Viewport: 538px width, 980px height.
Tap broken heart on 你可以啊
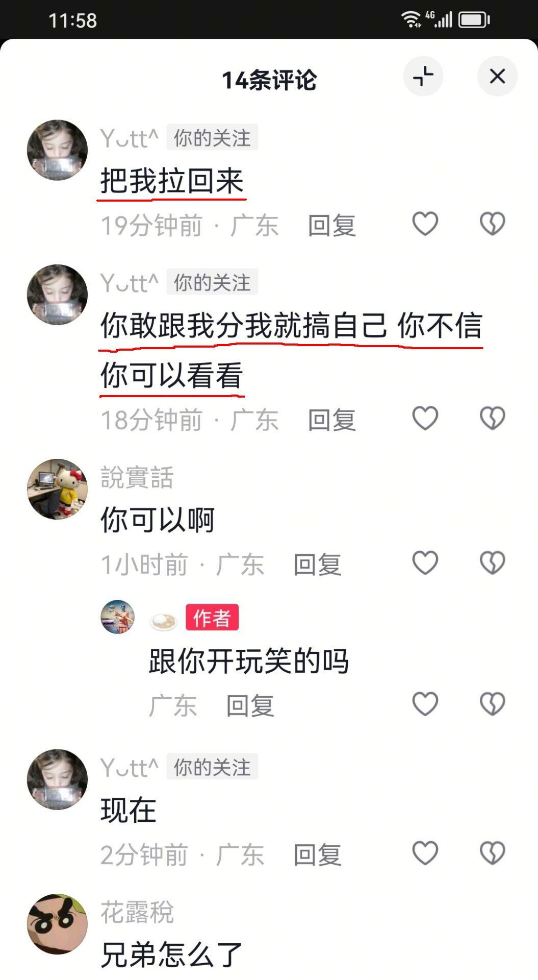[492, 562]
